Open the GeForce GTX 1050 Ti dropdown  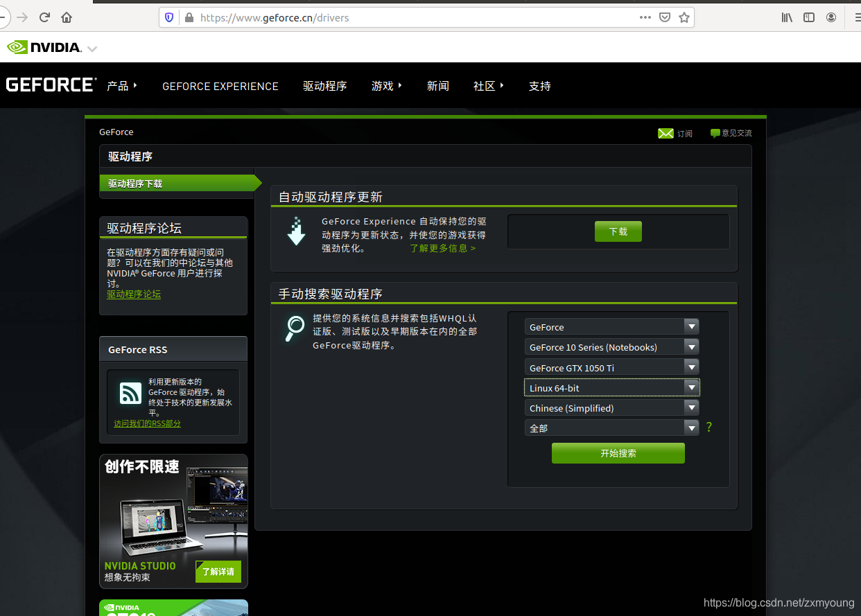(x=611, y=367)
